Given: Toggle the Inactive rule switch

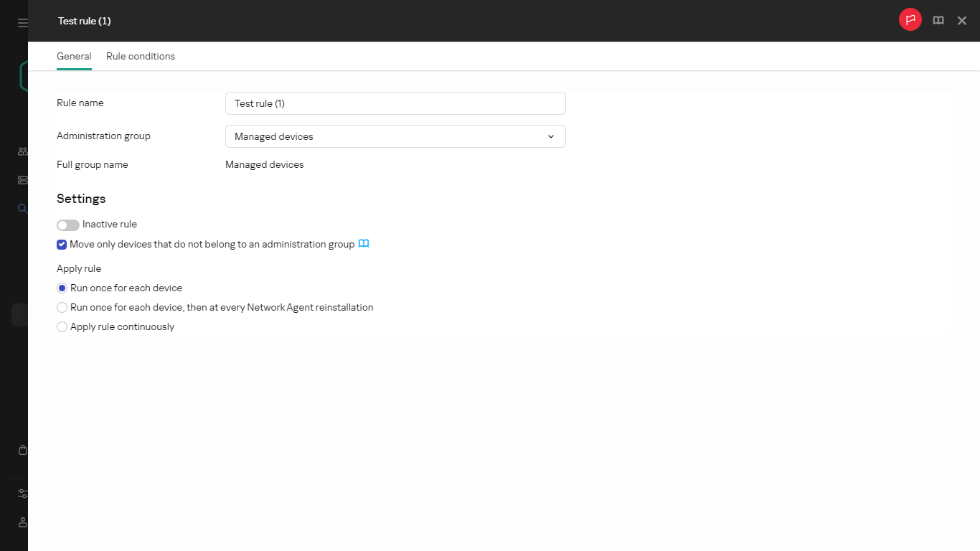Looking at the screenshot, I should coord(68,225).
